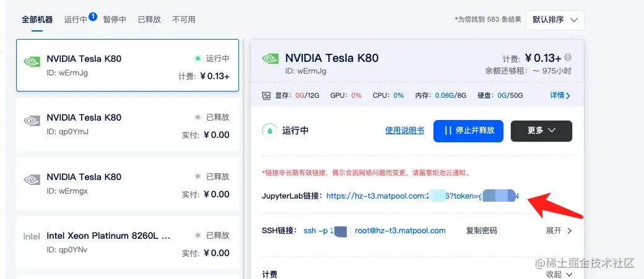This screenshot has height=279, width=644.
Task: Click the 硬盘: 0G/50G value
Action: tap(500, 96)
